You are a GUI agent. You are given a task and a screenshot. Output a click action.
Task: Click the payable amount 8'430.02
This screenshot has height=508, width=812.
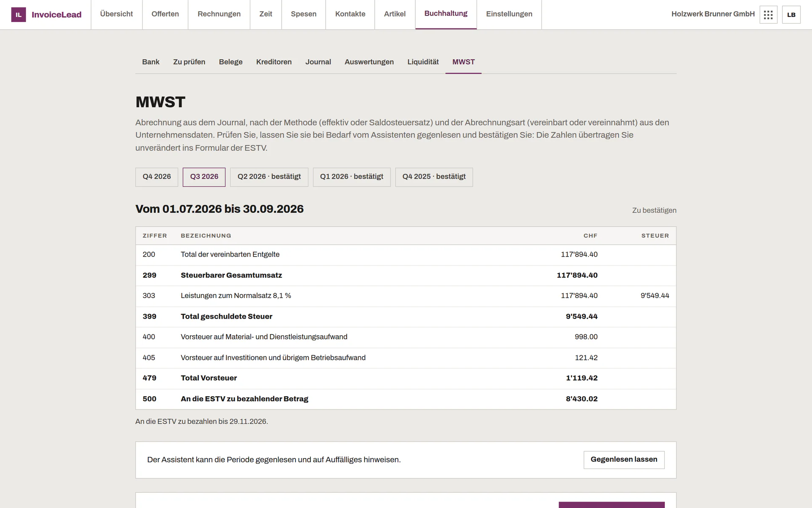tap(582, 399)
